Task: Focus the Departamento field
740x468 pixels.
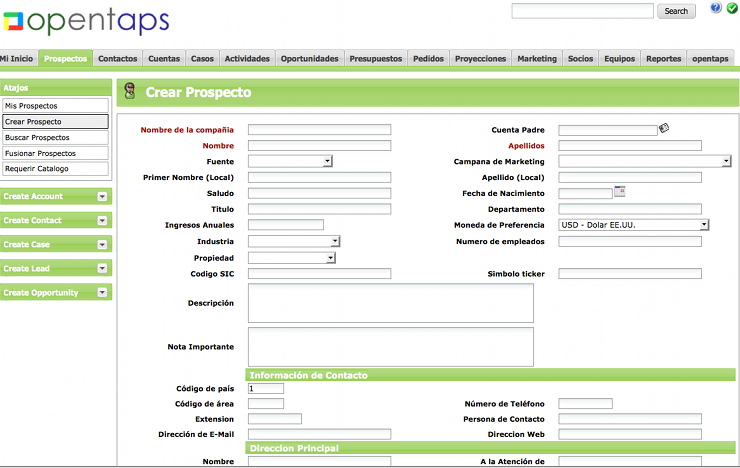Action: pos(630,209)
